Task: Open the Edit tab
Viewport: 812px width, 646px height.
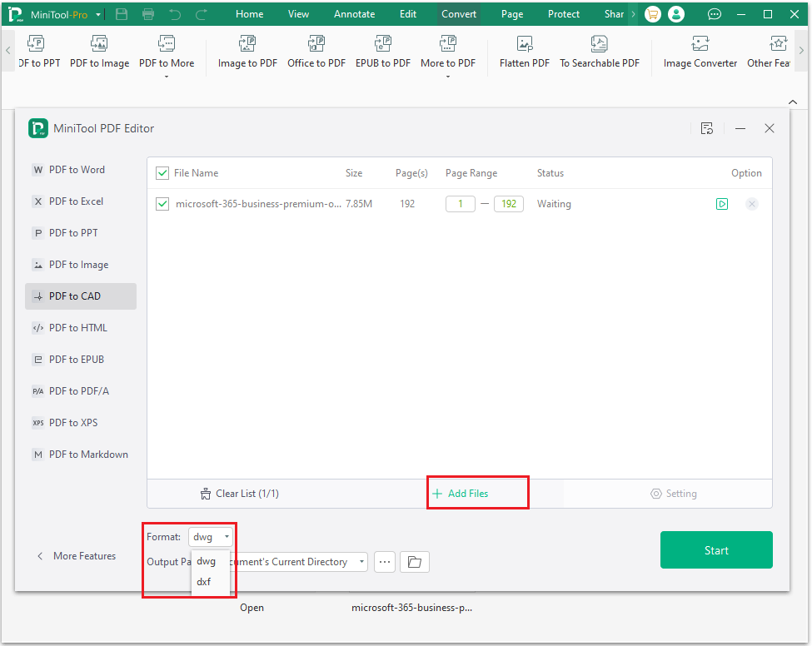Action: click(408, 14)
